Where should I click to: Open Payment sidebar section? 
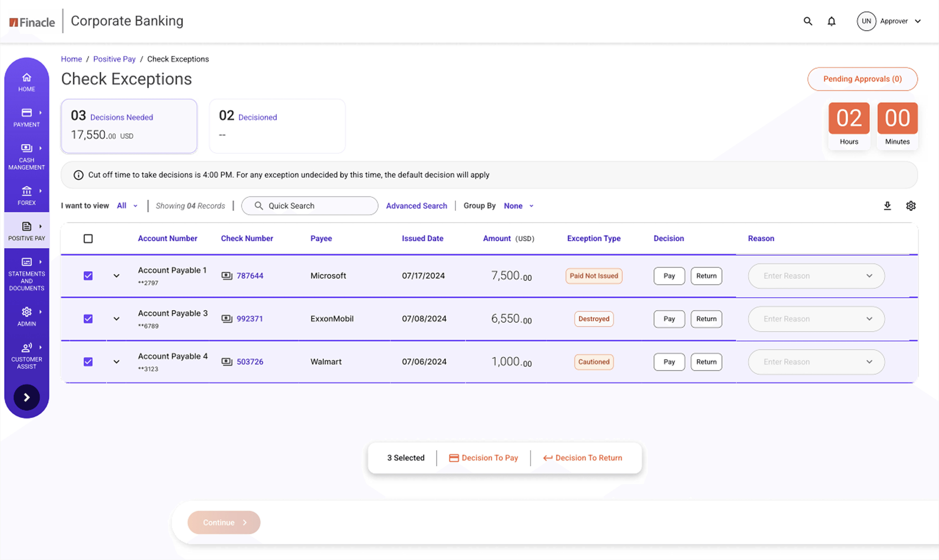(26, 118)
